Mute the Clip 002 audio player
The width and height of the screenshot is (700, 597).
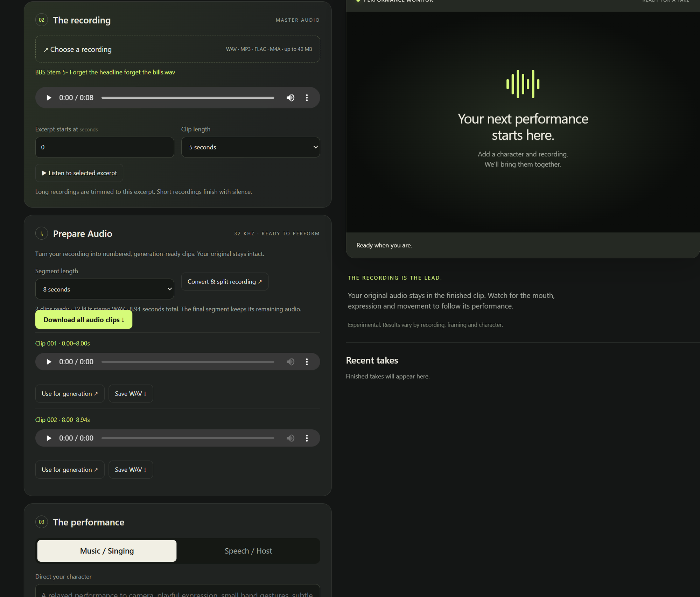pos(290,438)
